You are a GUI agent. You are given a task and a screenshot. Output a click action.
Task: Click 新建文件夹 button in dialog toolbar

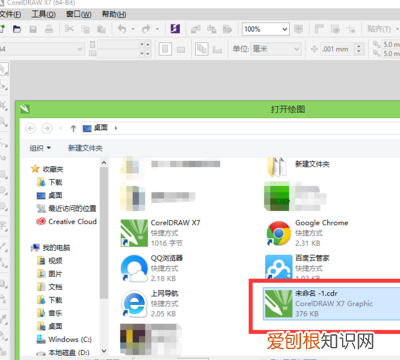pos(85,148)
